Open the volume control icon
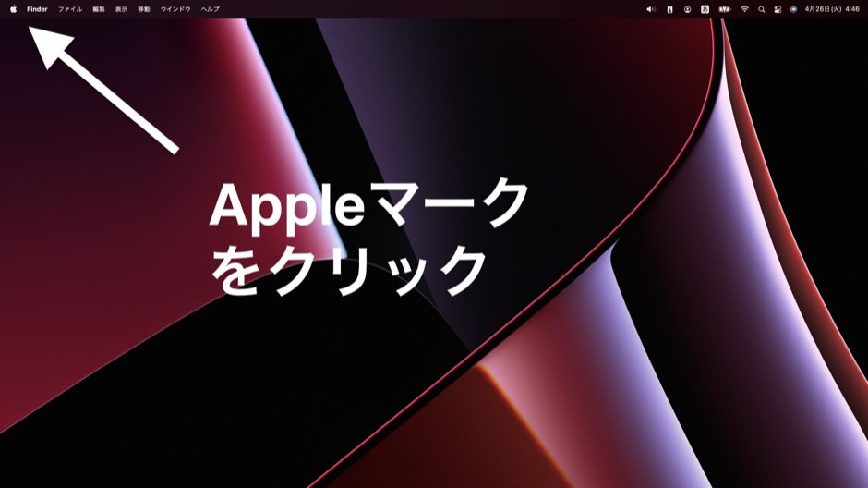This screenshot has height=488, width=868. coord(650,9)
